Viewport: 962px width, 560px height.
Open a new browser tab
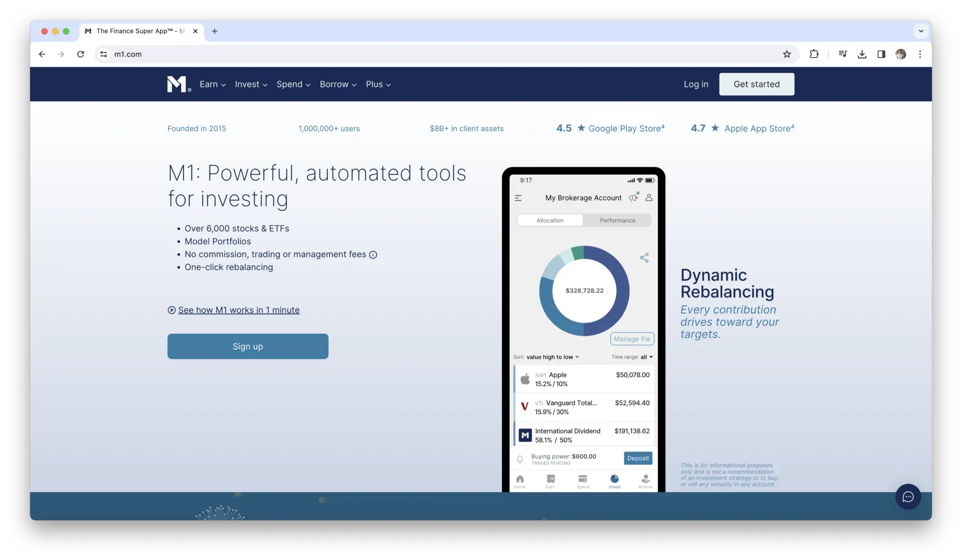[214, 31]
